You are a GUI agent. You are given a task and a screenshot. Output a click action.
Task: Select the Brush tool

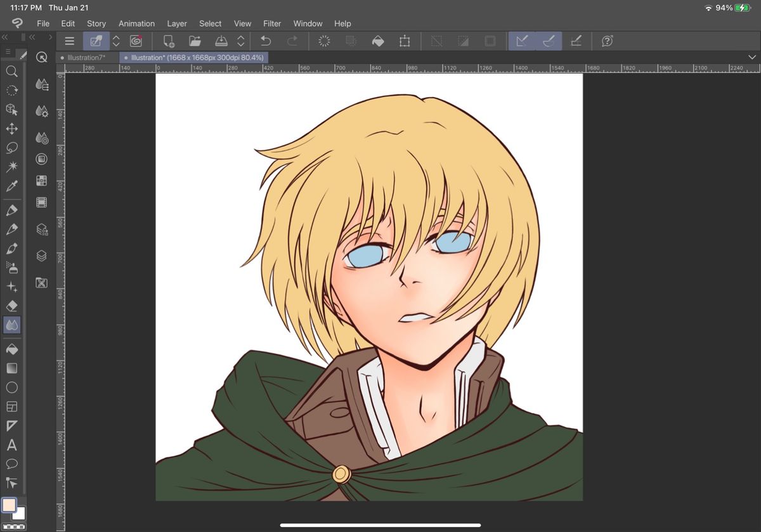(11, 248)
